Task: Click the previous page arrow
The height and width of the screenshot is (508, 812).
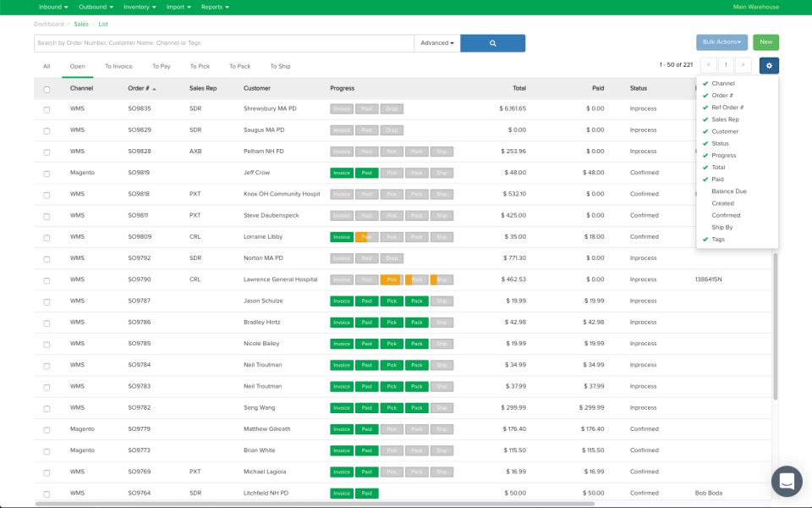Action: (709, 64)
